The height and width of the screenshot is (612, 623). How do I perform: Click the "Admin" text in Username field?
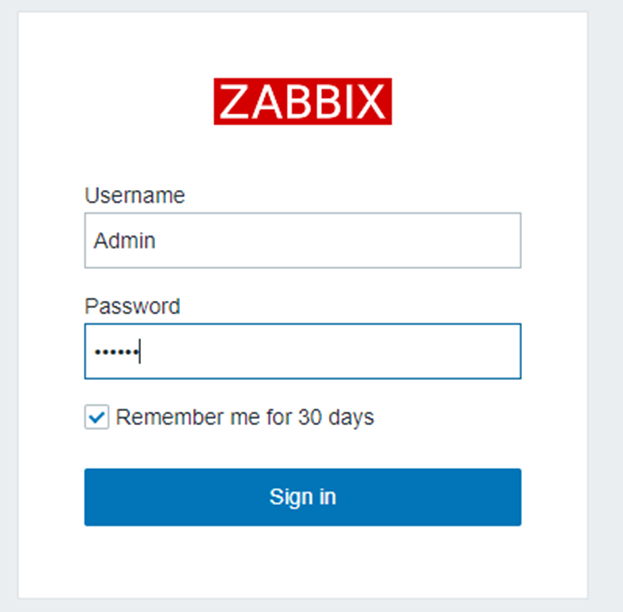pyautogui.click(x=124, y=241)
